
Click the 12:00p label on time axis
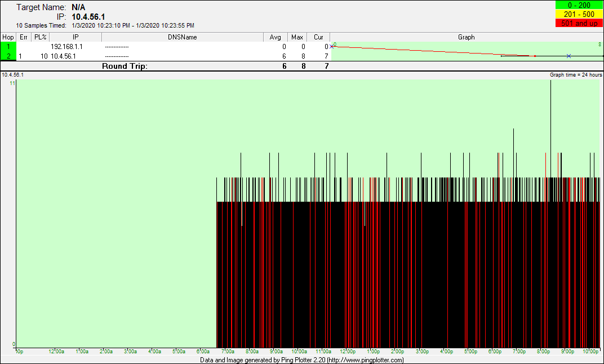click(349, 352)
